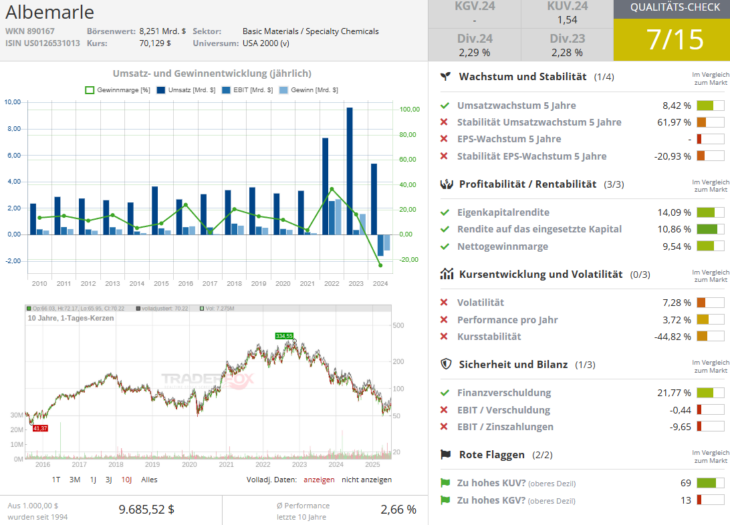Click the red X for Performance pro Jahr

point(444,320)
